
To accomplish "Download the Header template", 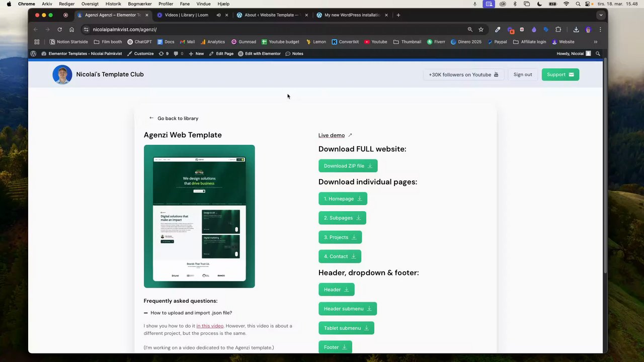I will 336,290.
